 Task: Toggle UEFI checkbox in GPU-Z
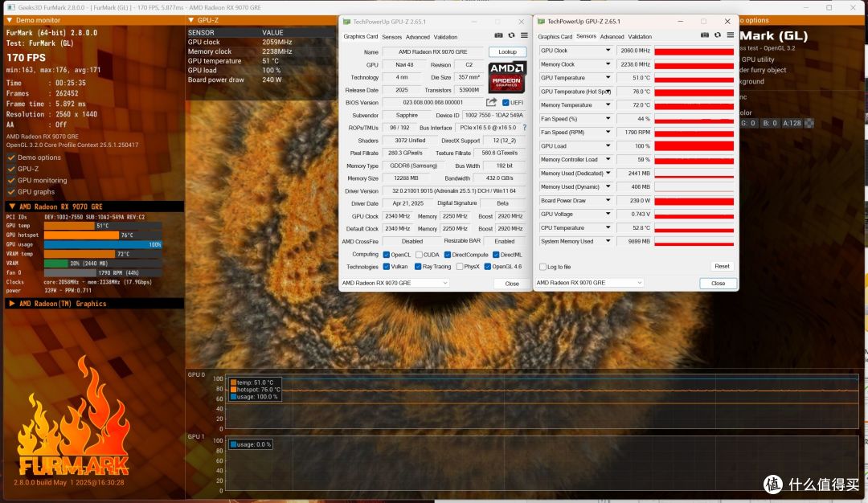[506, 103]
